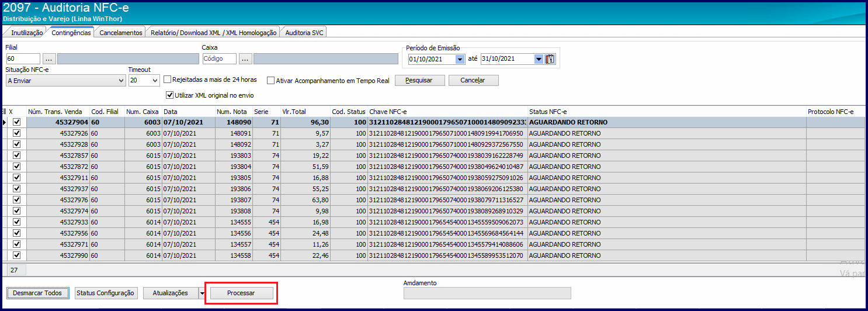Select nota number 134557 cell
The height and width of the screenshot is (311, 868).
pos(234,244)
